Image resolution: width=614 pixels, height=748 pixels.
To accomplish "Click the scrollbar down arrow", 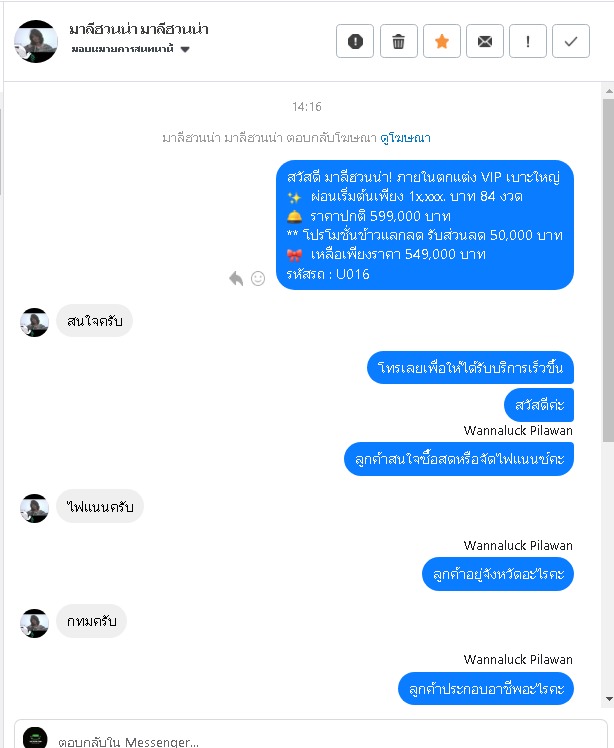I will [609, 699].
